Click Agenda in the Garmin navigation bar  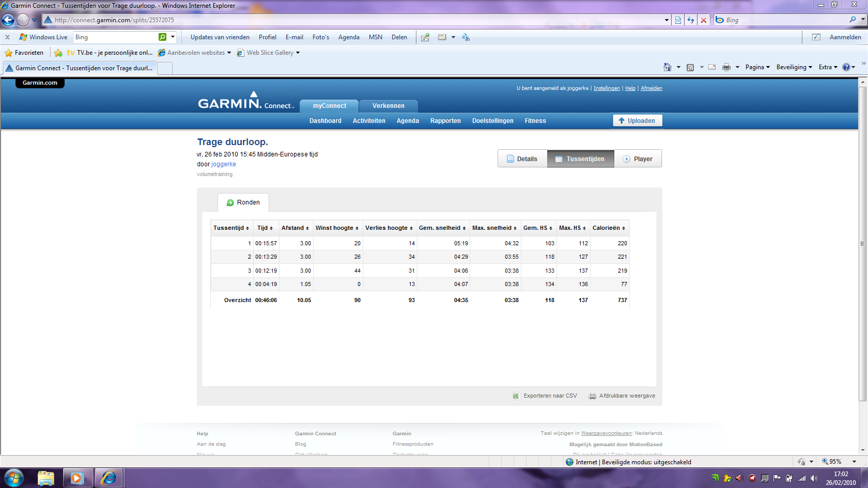[x=408, y=121]
